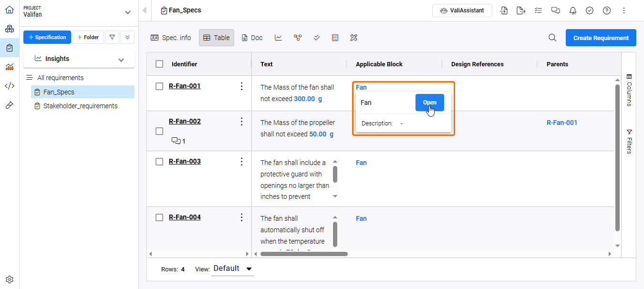Open the R-Fan-001 parent link
The height and width of the screenshot is (289, 644).
tap(561, 123)
